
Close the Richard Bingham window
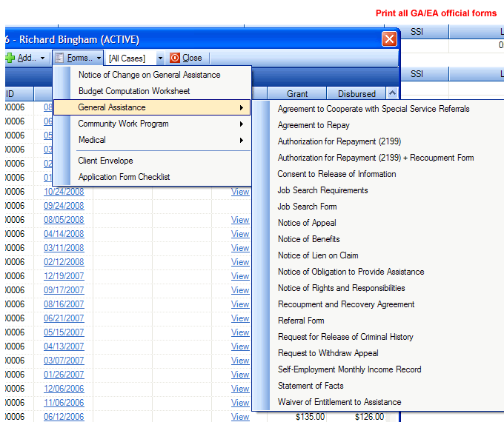pos(389,39)
